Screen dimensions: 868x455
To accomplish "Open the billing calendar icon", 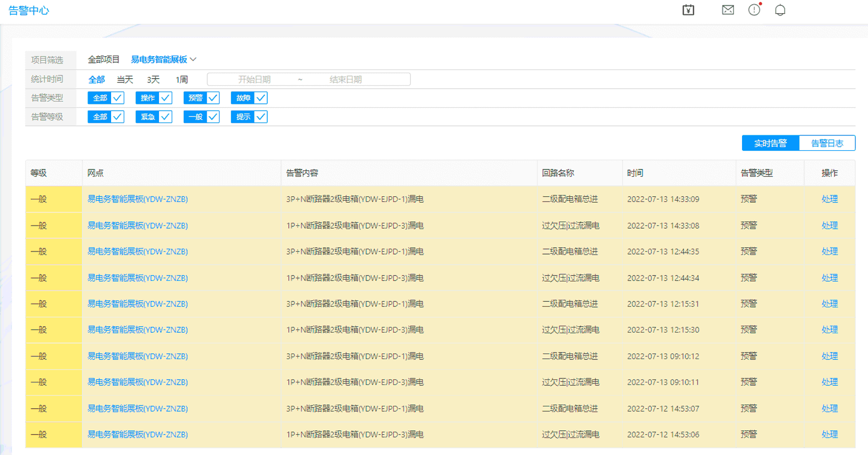I will 688,10.
